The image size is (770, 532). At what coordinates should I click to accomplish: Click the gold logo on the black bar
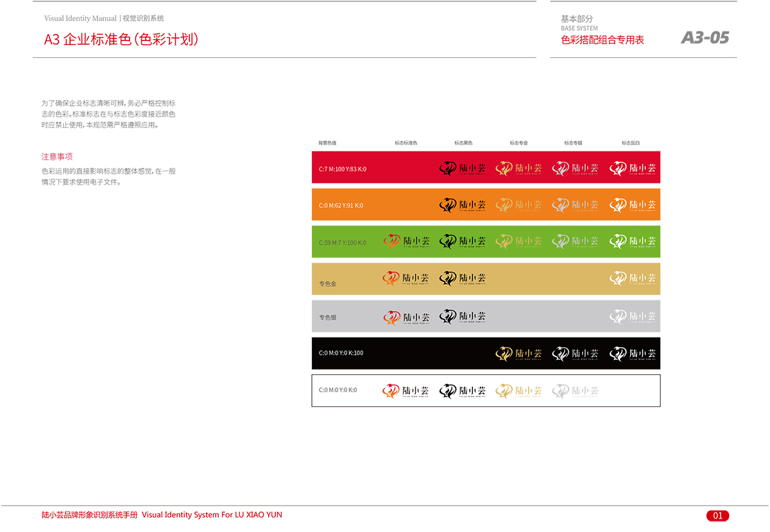[x=518, y=354]
